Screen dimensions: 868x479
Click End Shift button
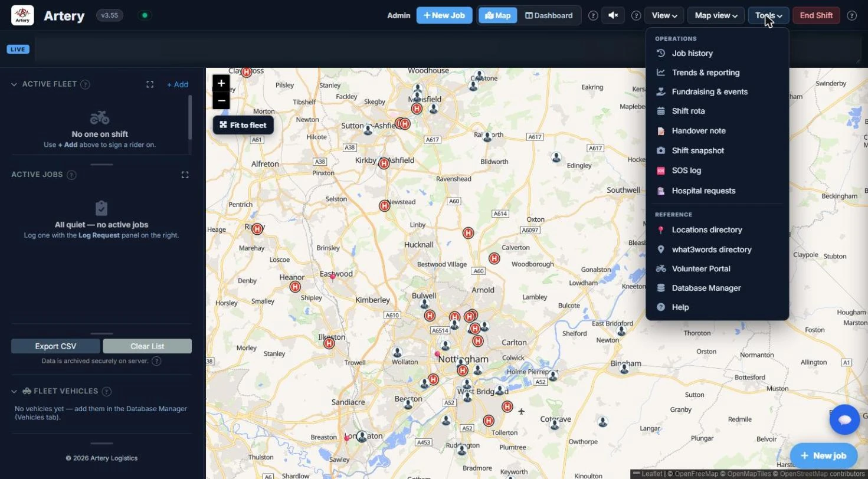pyautogui.click(x=816, y=15)
